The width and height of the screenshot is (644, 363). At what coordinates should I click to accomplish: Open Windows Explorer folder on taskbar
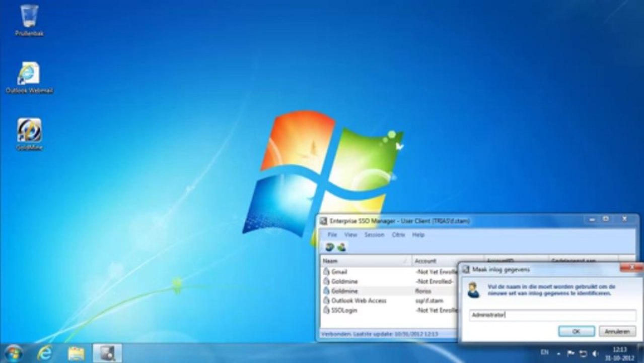pos(76,353)
